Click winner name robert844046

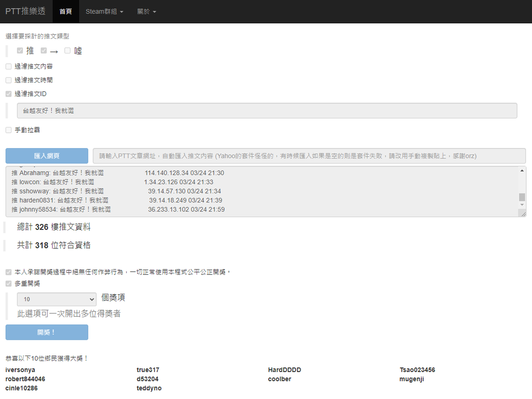point(25,380)
